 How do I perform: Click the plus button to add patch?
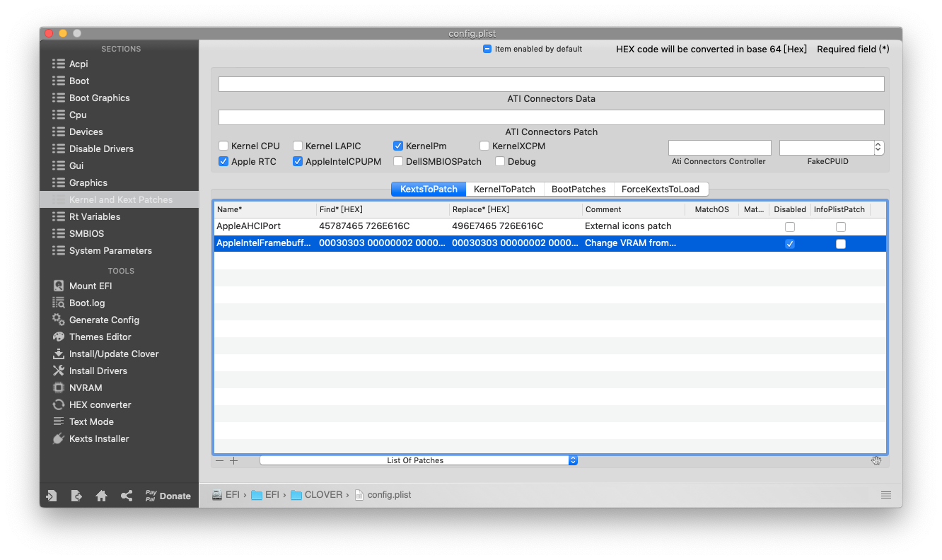(234, 460)
